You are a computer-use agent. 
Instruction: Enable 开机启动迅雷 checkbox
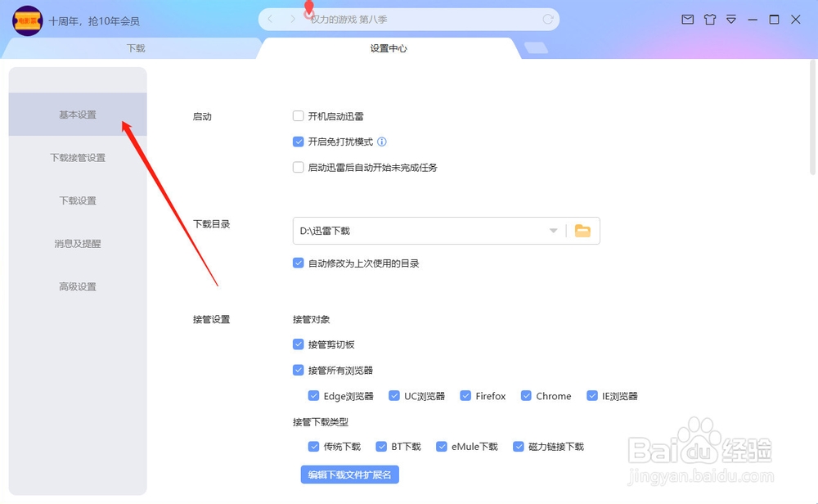tap(298, 116)
